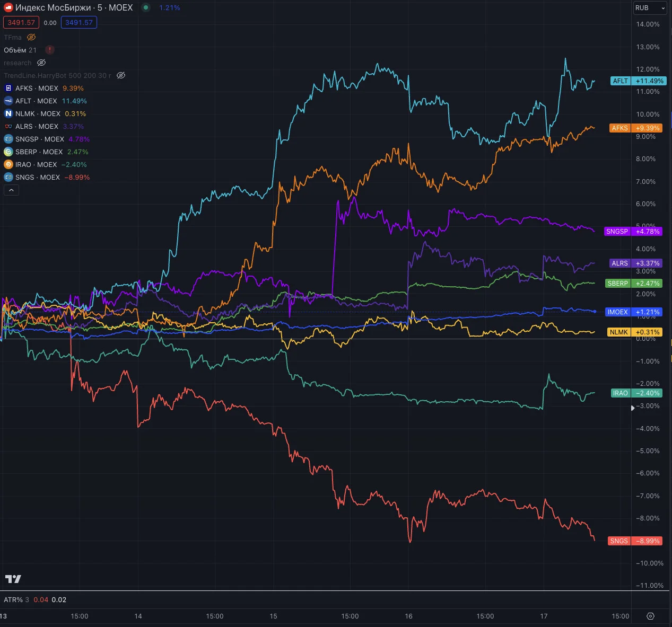Viewport: 672px width, 627px height.
Task: Select the ALRS · MOEX legend entry
Action: 37,126
